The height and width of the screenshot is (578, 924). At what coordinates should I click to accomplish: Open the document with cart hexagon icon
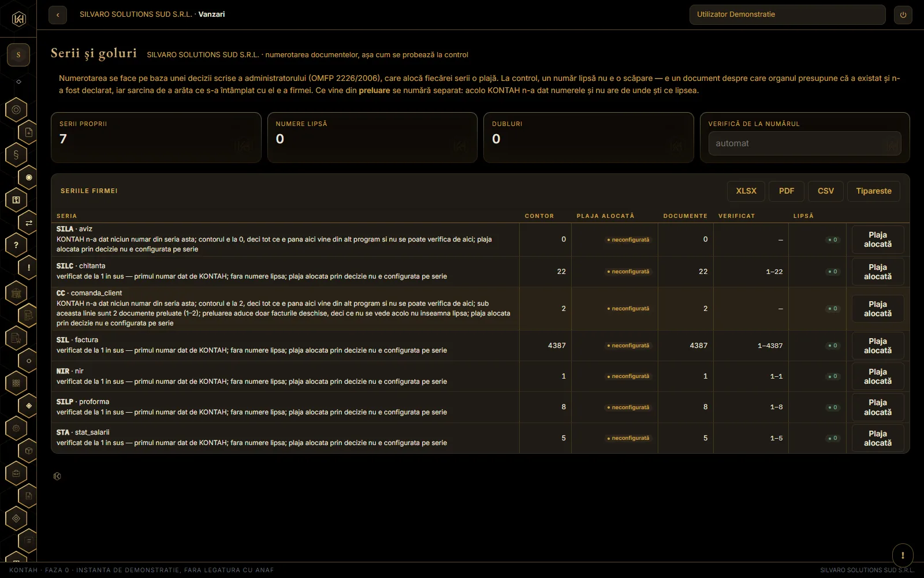tap(16, 338)
